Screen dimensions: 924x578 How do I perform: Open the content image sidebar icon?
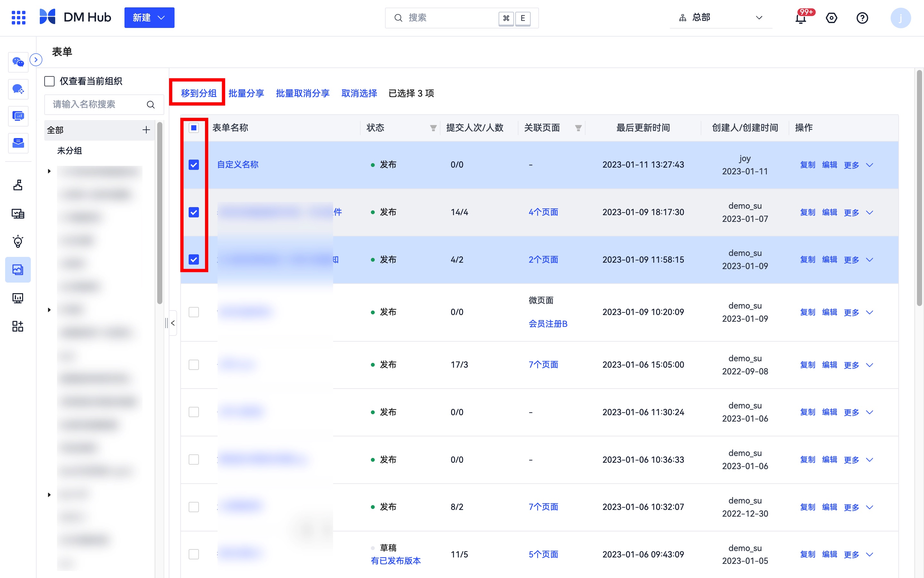(x=18, y=269)
